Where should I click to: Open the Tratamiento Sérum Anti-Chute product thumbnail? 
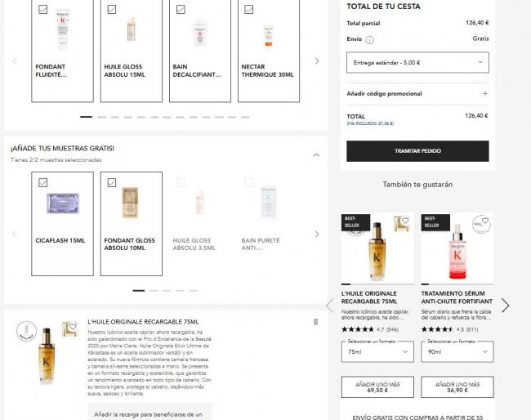click(x=457, y=248)
